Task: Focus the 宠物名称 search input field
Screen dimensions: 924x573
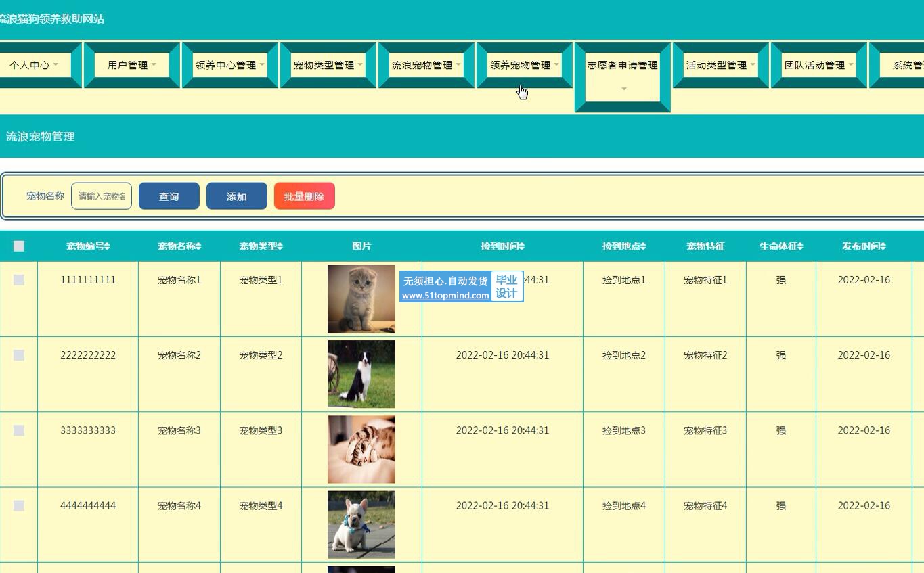Action: [x=102, y=196]
